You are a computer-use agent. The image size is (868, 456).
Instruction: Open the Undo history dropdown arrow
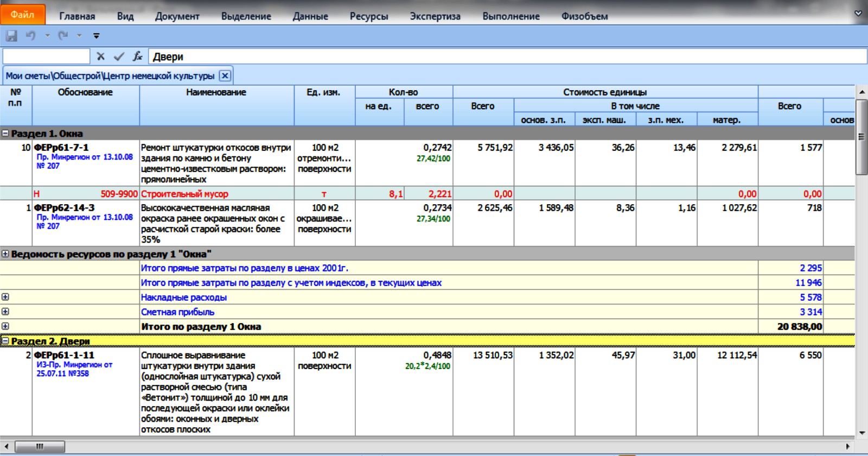tap(48, 36)
